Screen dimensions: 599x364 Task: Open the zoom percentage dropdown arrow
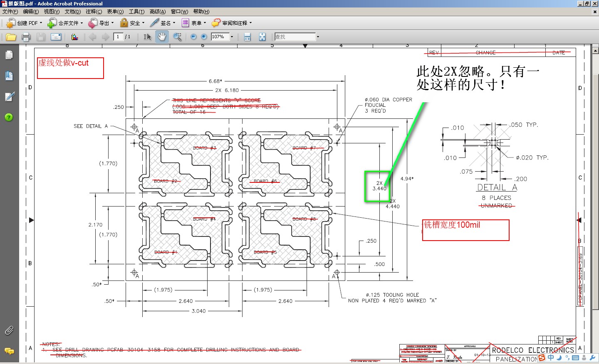232,37
